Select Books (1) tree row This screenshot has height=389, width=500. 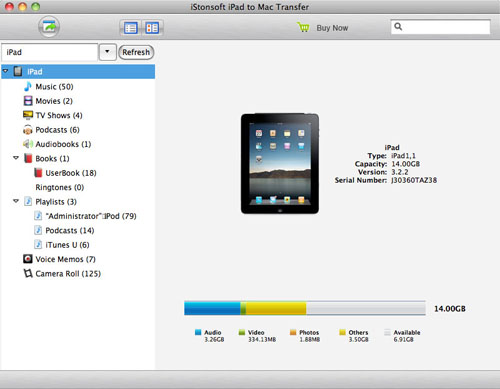pos(52,158)
